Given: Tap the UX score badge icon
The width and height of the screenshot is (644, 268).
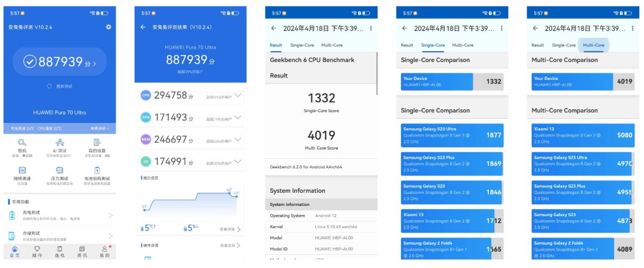Looking at the screenshot, I should [x=145, y=162].
